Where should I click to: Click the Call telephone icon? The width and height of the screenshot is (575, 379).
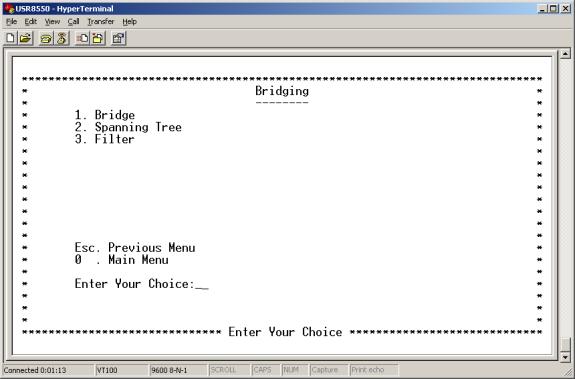coord(46,38)
